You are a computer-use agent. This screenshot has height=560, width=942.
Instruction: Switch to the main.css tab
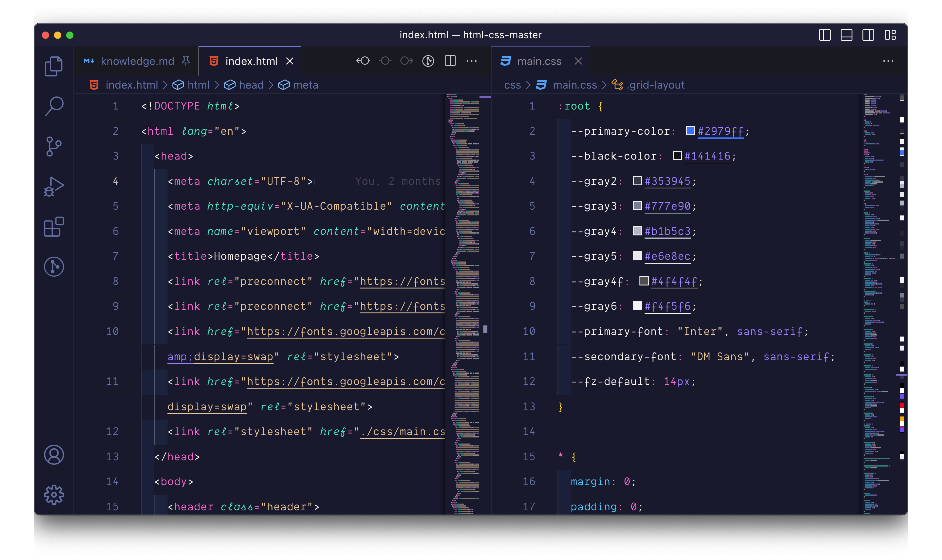tap(539, 61)
